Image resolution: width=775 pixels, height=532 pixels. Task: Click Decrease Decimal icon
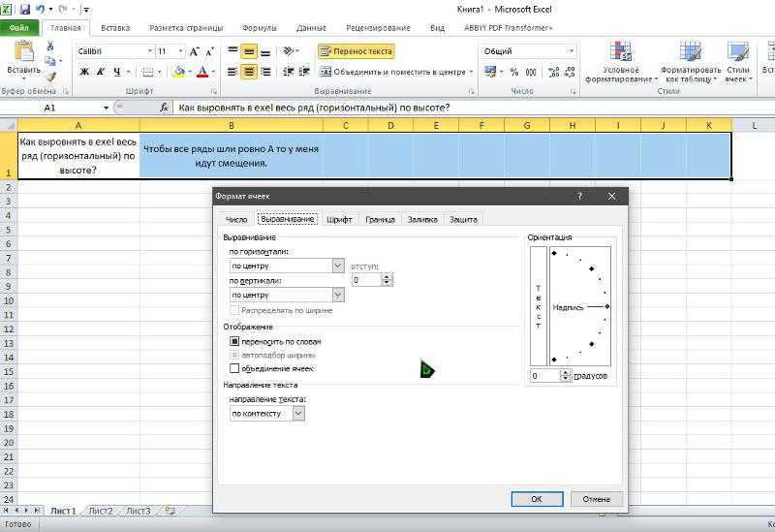(x=570, y=72)
